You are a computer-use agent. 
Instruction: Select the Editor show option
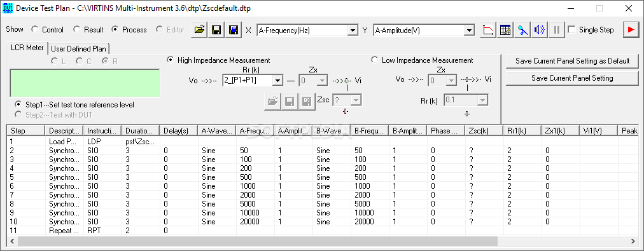[x=171, y=30]
